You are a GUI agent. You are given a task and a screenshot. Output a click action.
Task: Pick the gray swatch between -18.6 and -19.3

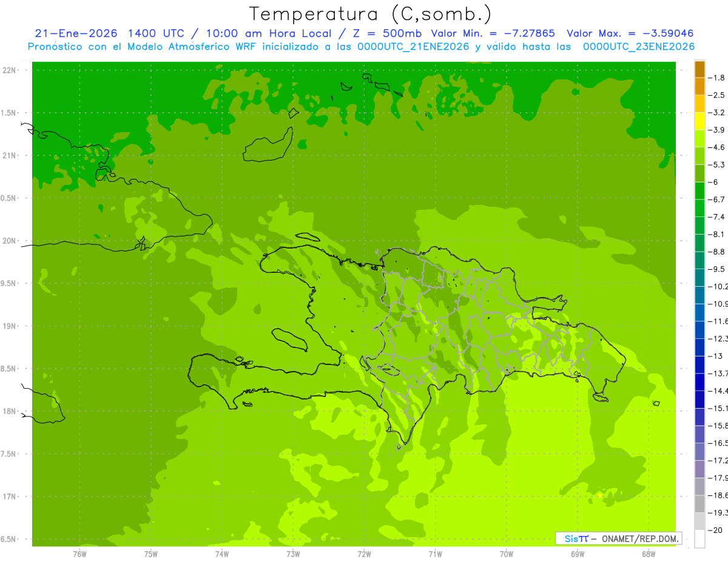click(x=699, y=504)
